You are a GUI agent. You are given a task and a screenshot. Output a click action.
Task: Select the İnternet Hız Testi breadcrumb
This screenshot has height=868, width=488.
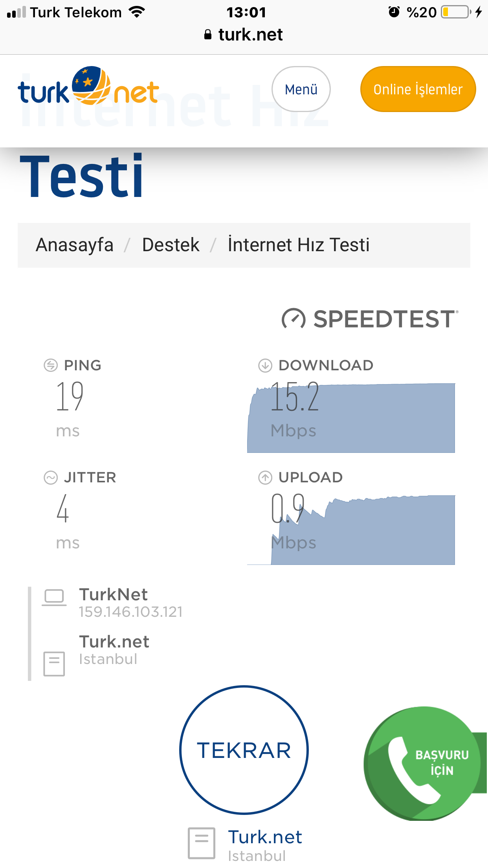click(299, 245)
